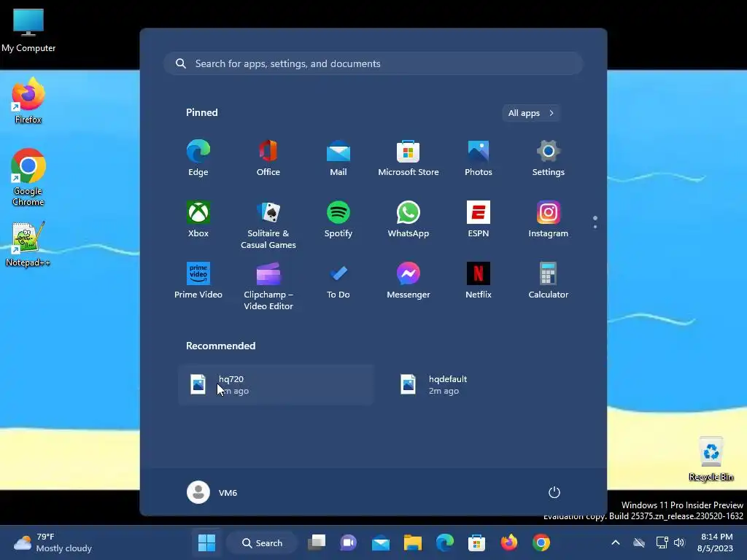Click the OneDrive tray icon
This screenshot has height=560, width=747.
point(639,542)
